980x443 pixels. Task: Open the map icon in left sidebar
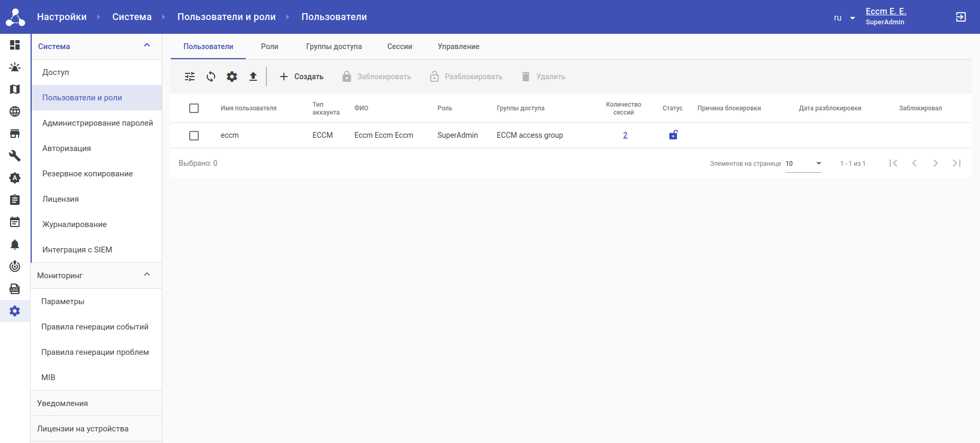click(x=15, y=89)
